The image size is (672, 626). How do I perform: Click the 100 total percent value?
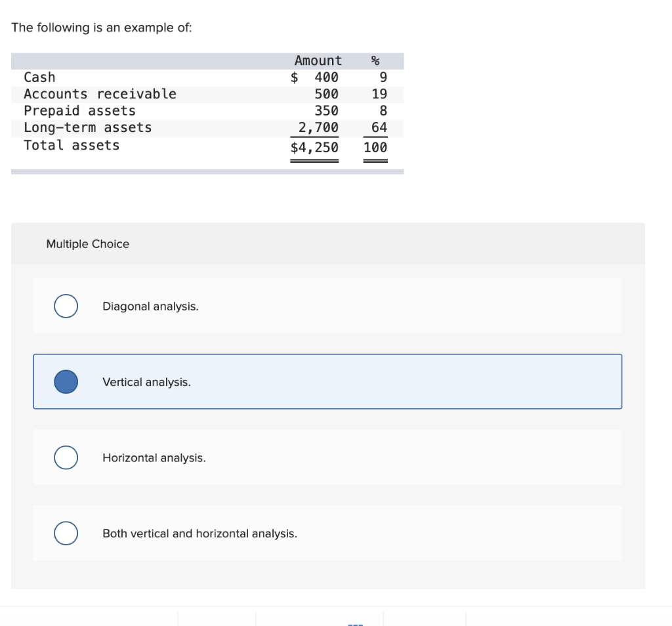(375, 147)
